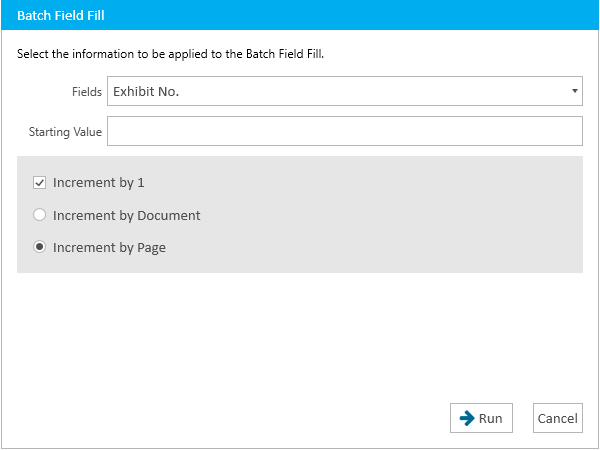Click the instruction text about Batch Field Fill
Viewport: 600px width, 450px height.
pos(170,54)
